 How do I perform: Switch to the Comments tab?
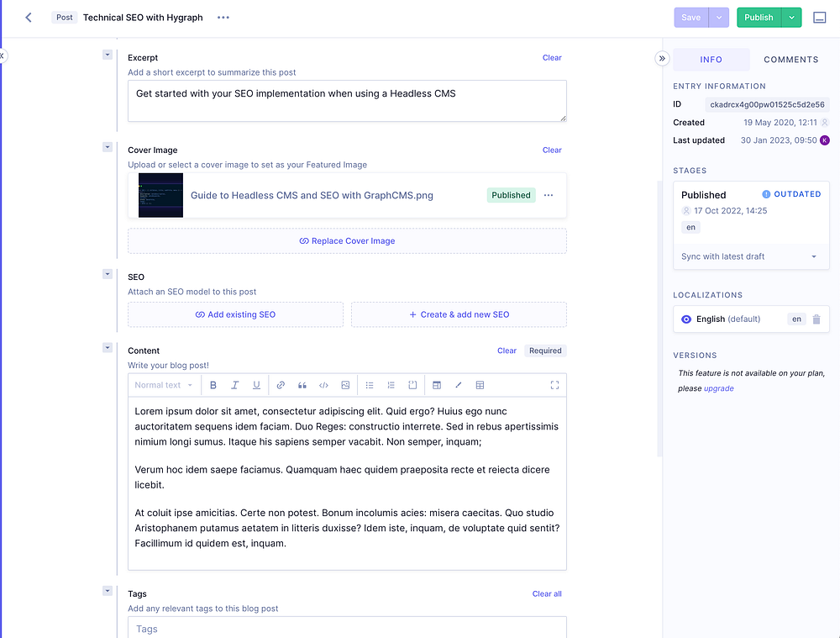coord(790,60)
